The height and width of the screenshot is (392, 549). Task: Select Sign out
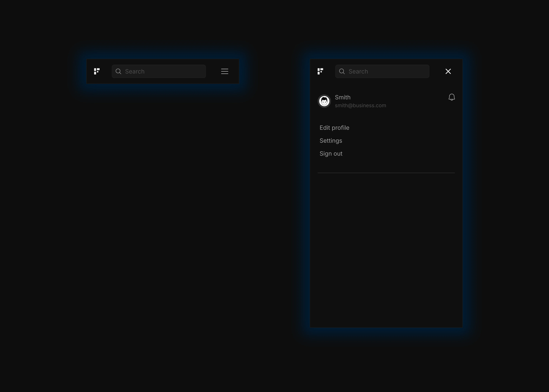pyautogui.click(x=331, y=154)
